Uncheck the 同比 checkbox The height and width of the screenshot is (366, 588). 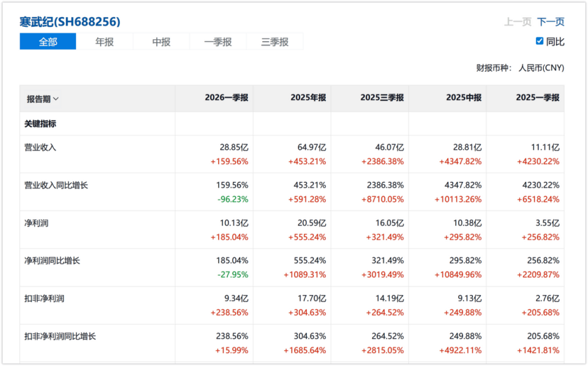(540, 41)
